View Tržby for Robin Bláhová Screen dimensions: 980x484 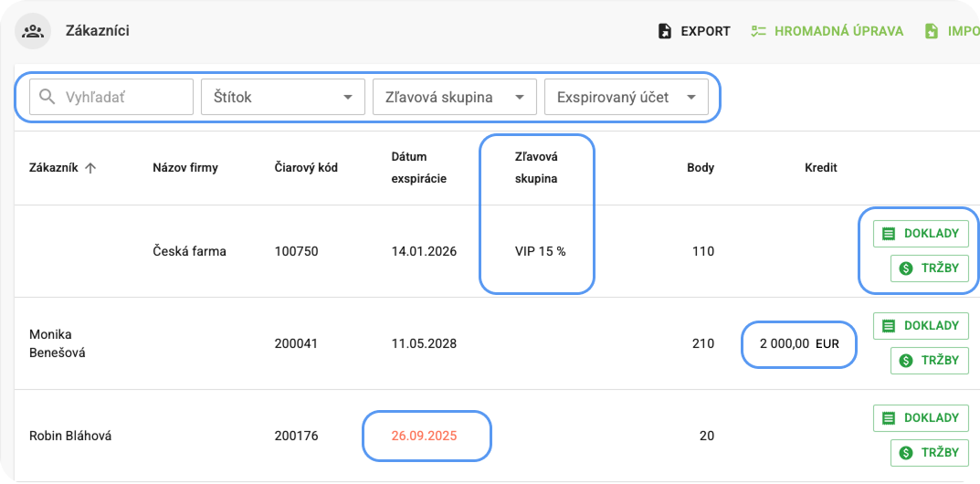point(929,452)
